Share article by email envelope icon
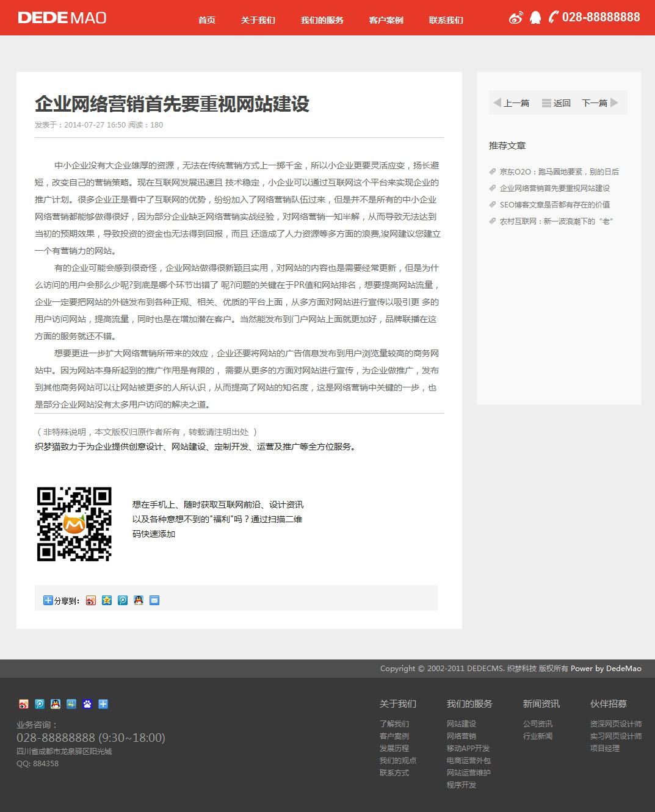This screenshot has height=812, width=655. [154, 600]
